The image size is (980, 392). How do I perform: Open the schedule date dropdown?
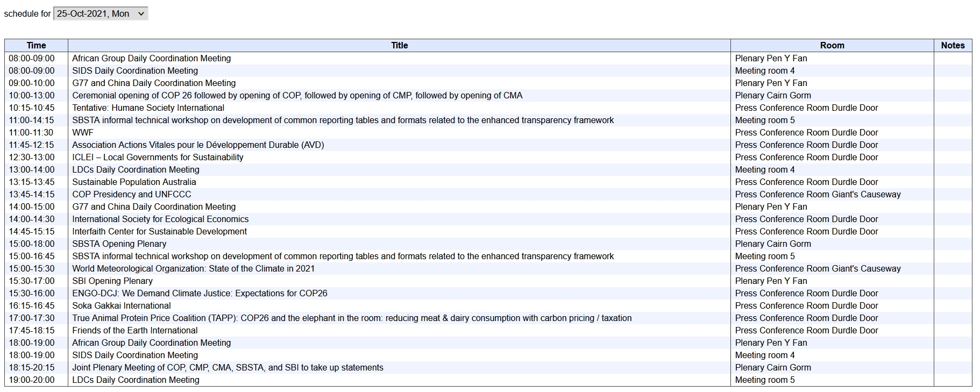coord(101,13)
